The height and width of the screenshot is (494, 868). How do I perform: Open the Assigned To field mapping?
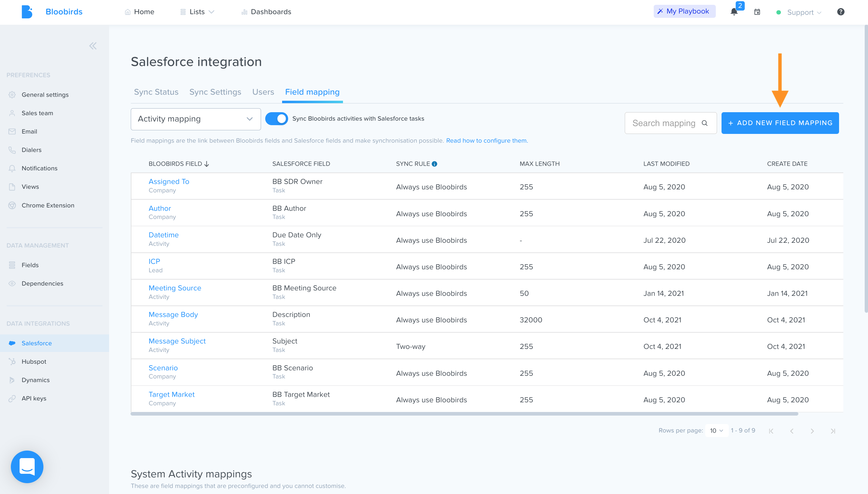coord(169,182)
